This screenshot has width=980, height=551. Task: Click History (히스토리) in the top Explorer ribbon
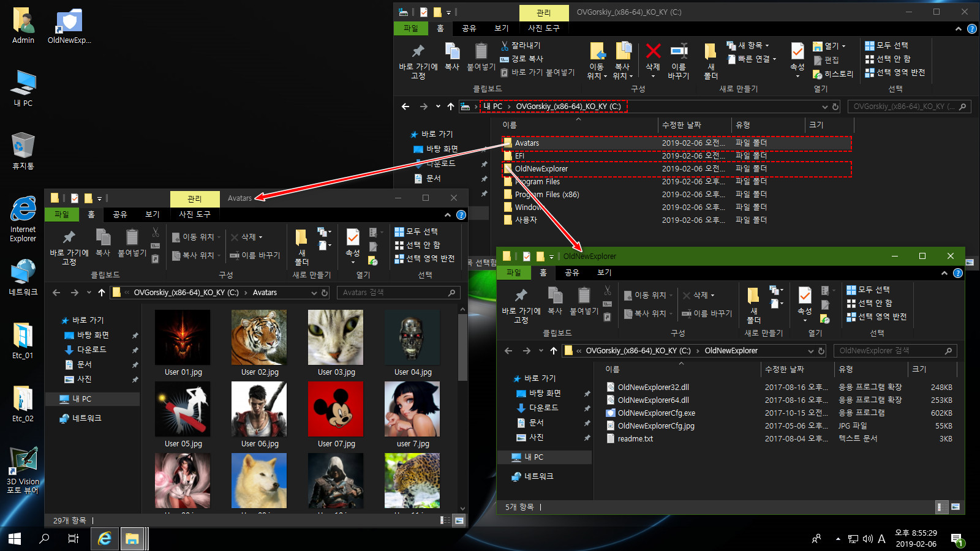(833, 73)
